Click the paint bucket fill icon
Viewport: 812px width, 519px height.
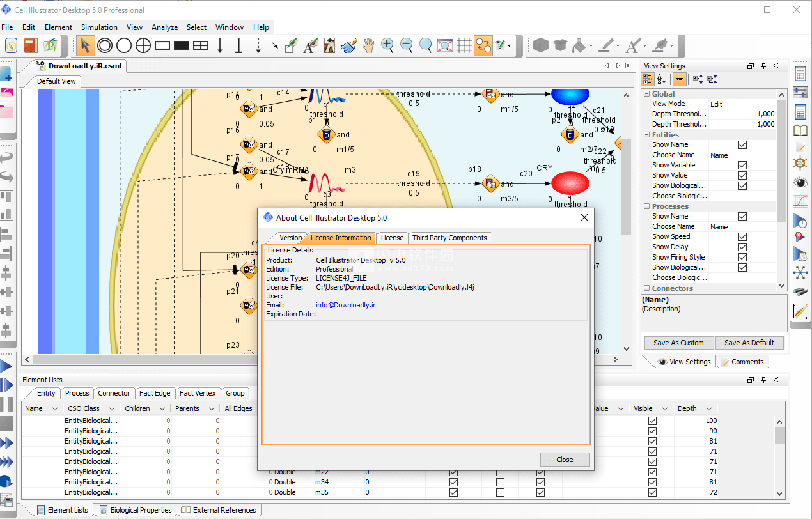579,45
